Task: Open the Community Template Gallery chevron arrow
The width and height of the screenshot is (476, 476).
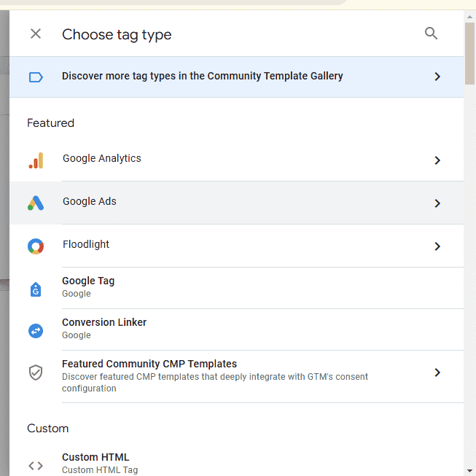Action: (x=437, y=77)
